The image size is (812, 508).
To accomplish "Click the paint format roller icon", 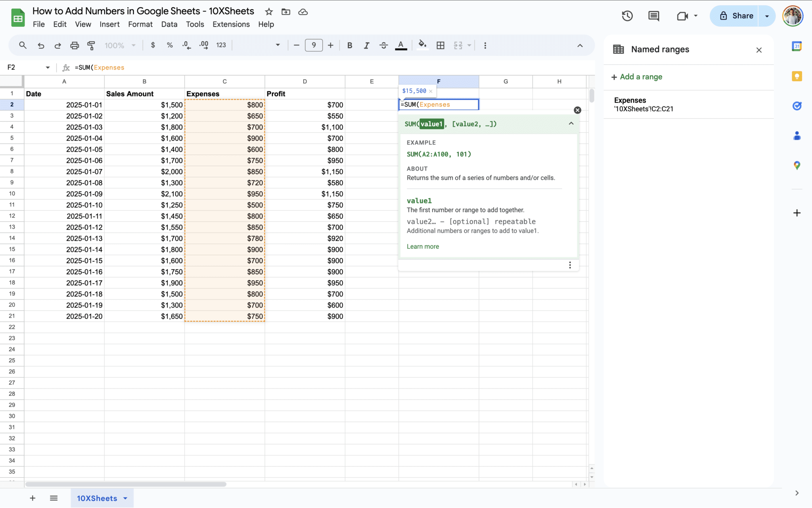I will click(x=91, y=45).
